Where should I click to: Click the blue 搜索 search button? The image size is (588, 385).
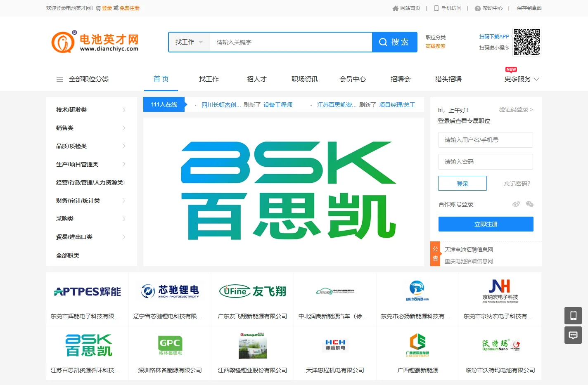394,42
